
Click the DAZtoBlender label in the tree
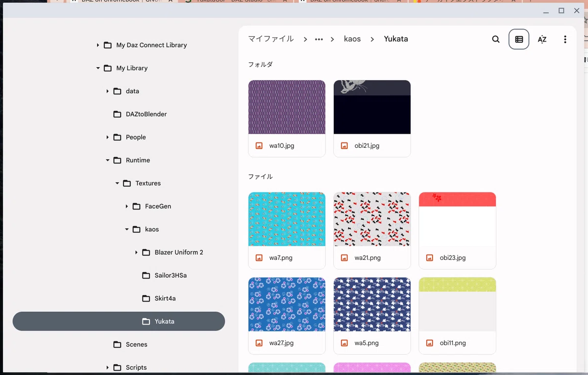[147, 114]
